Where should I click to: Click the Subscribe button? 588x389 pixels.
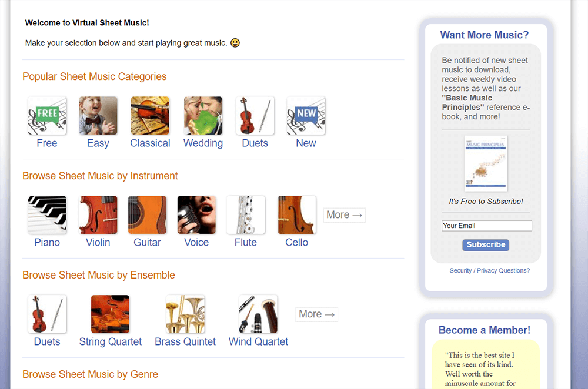pyautogui.click(x=486, y=244)
